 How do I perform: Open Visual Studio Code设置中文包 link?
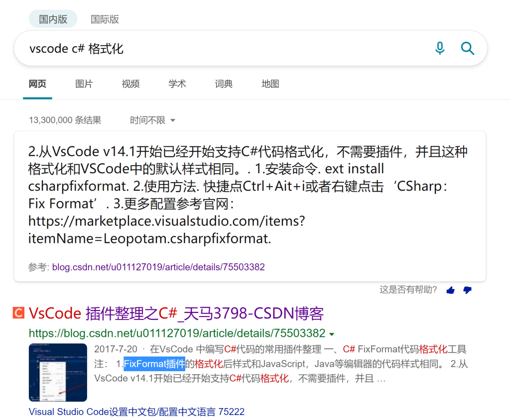point(136,412)
